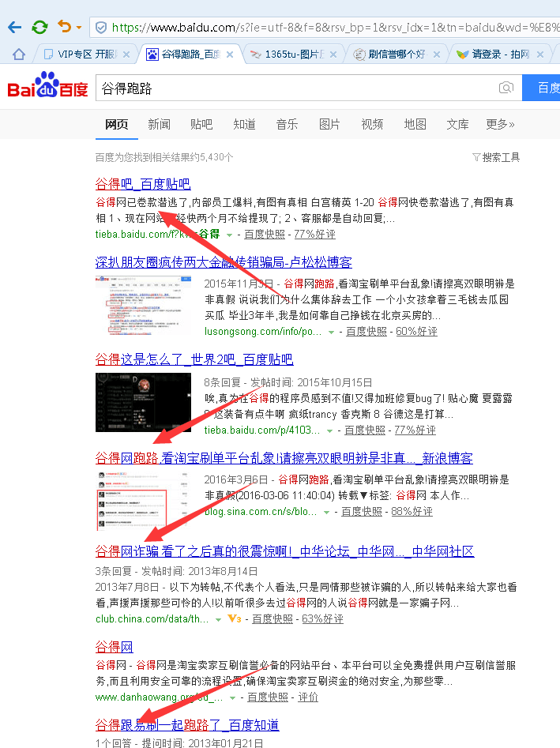Close the 刷信誉哪个好 tab
The image size is (560, 748).
[437, 55]
